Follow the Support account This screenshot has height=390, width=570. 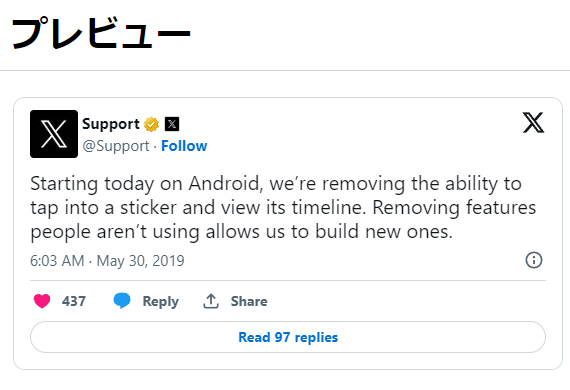click(x=184, y=146)
